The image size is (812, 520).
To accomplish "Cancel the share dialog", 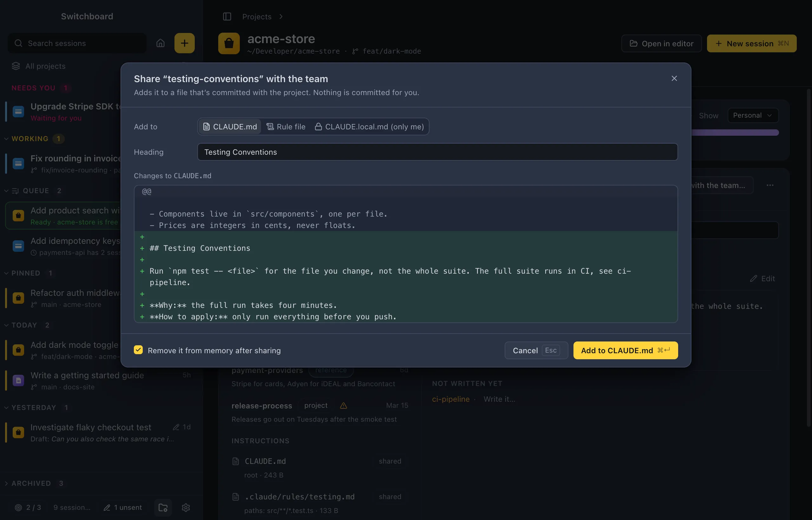I will [x=536, y=350].
